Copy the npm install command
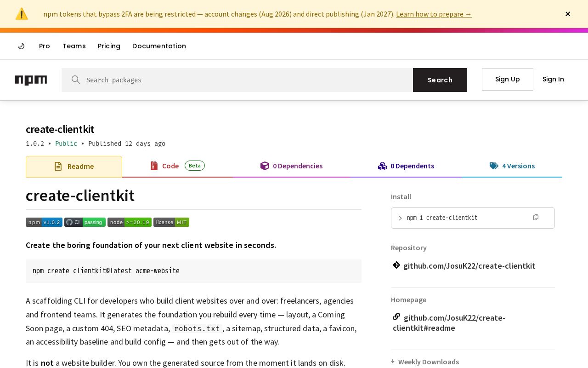Screen dimensions: 588x368 536,217
